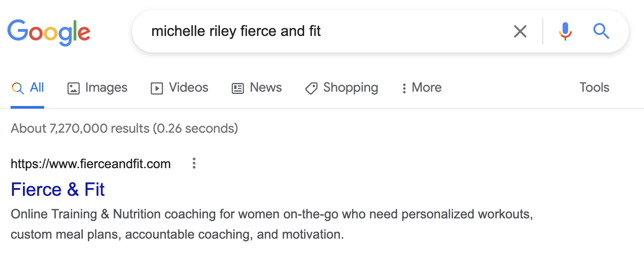
Task: Click the picture icon beside Images
Action: pos(74,88)
